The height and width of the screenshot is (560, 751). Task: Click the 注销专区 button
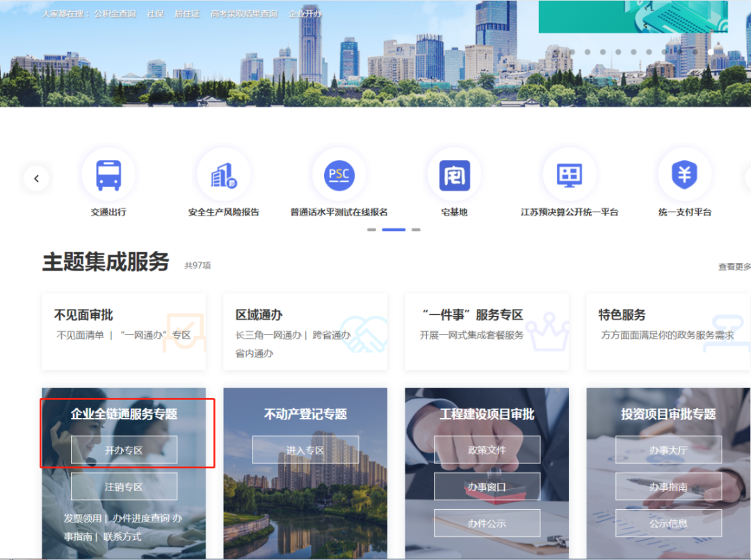pos(124,487)
